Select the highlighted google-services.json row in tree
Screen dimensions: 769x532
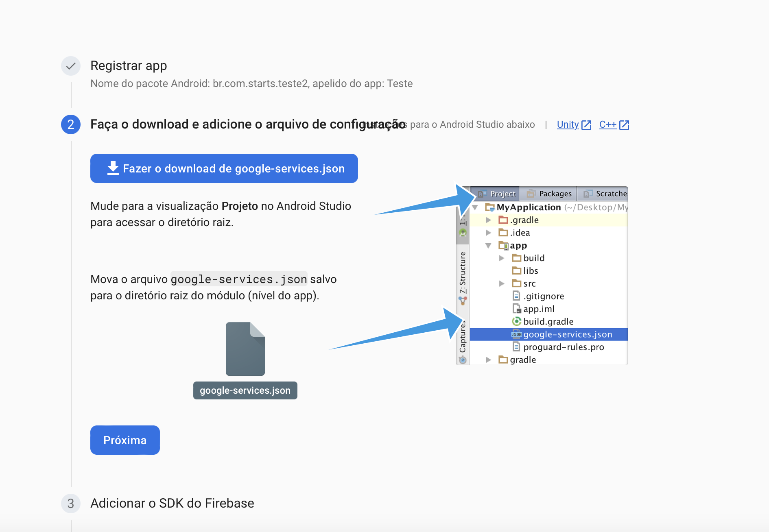(x=549, y=334)
